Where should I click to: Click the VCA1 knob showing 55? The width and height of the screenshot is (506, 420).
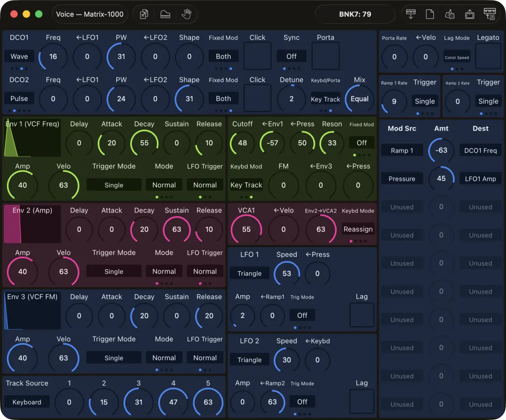pos(246,229)
